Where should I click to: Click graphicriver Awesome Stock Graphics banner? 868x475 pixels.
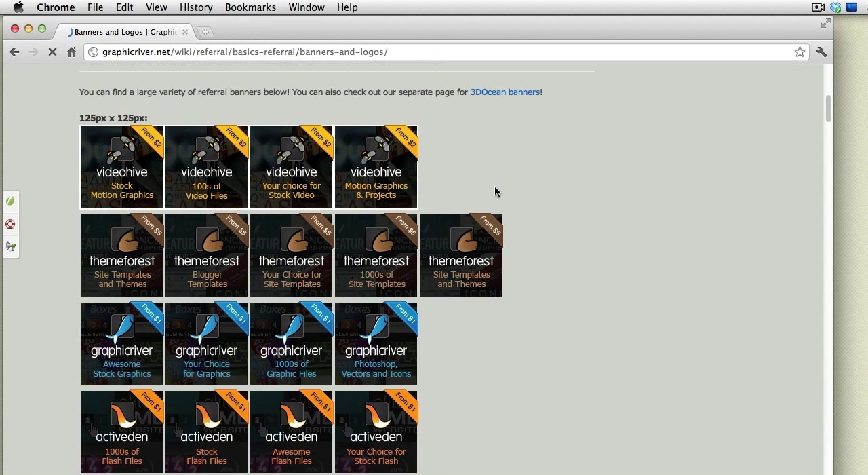coord(122,344)
